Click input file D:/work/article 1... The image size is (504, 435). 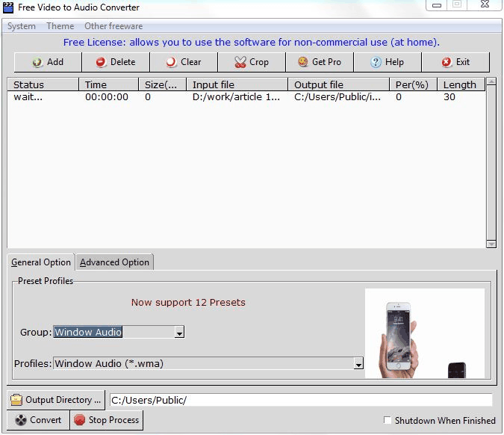point(236,97)
